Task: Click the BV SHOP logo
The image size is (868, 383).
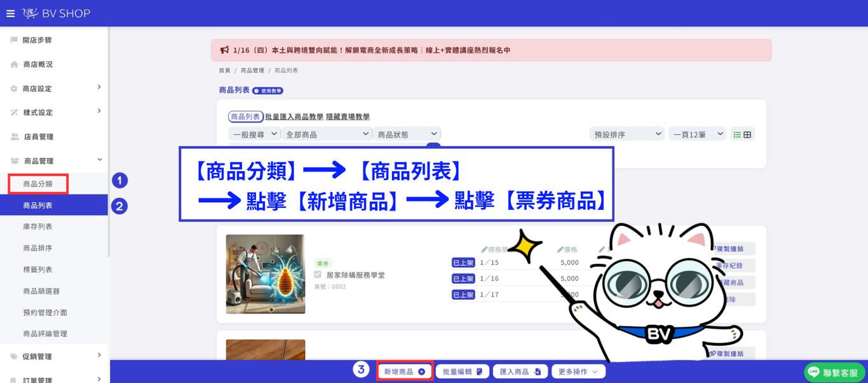Action: tap(57, 13)
